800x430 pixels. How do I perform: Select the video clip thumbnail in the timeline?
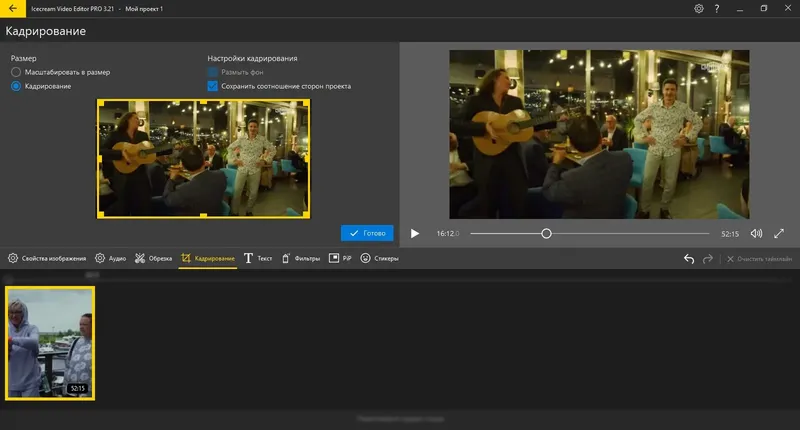pyautogui.click(x=50, y=343)
